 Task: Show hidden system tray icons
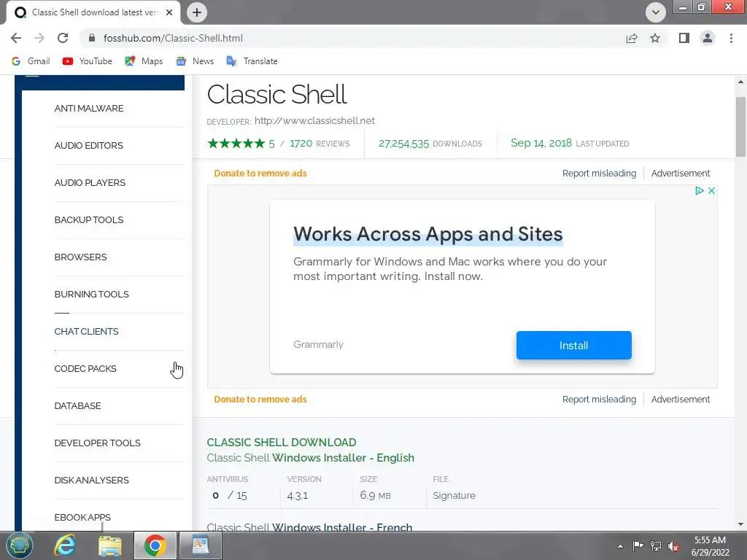(620, 546)
